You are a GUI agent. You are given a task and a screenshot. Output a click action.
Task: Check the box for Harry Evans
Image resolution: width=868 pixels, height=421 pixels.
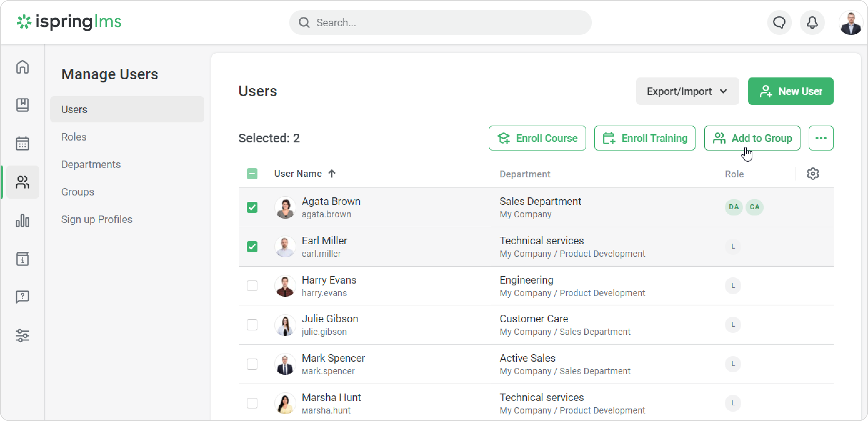point(252,285)
